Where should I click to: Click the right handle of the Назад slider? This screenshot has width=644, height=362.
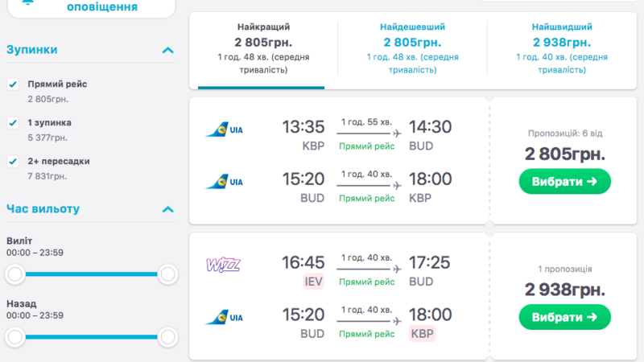[167, 336]
